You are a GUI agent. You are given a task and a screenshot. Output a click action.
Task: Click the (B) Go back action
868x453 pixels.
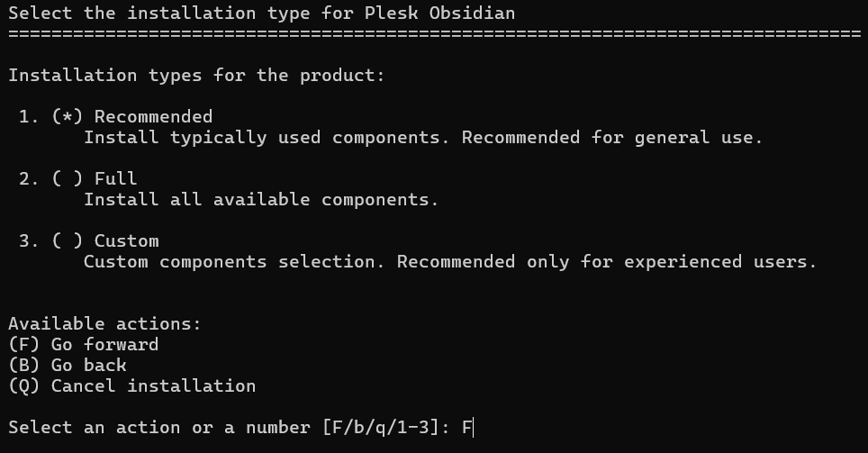pyautogui.click(x=68, y=366)
